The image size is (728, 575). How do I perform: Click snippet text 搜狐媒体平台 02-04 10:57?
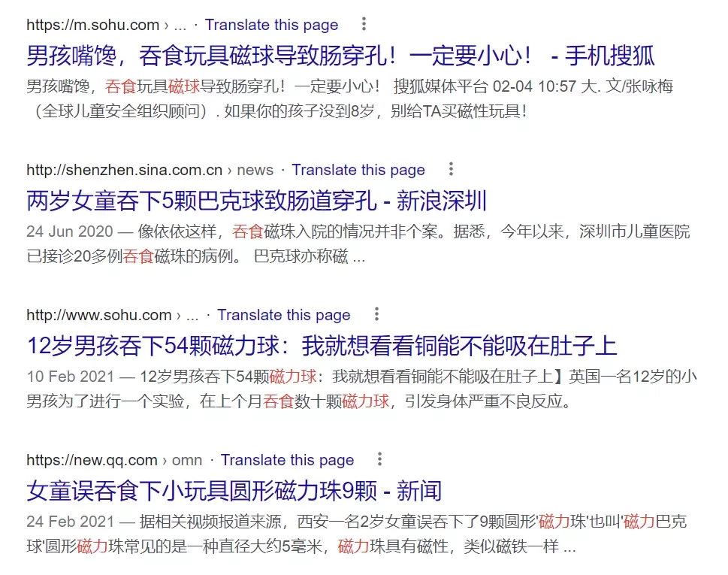pos(485,86)
